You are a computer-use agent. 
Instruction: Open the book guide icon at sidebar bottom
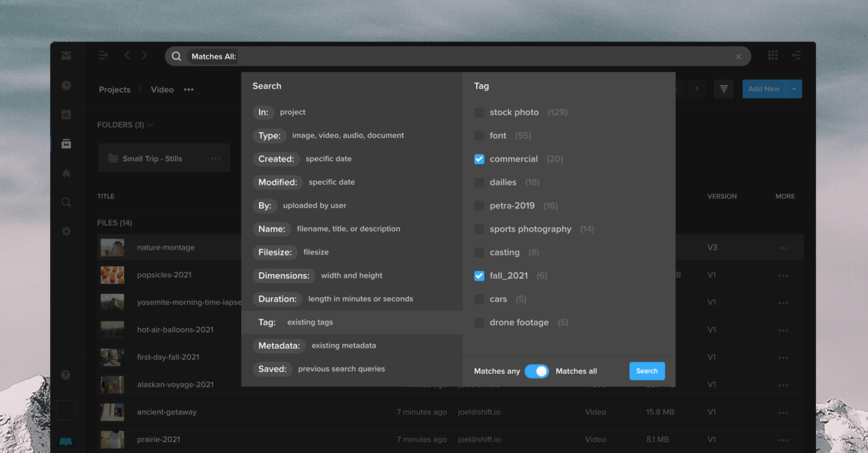66,442
